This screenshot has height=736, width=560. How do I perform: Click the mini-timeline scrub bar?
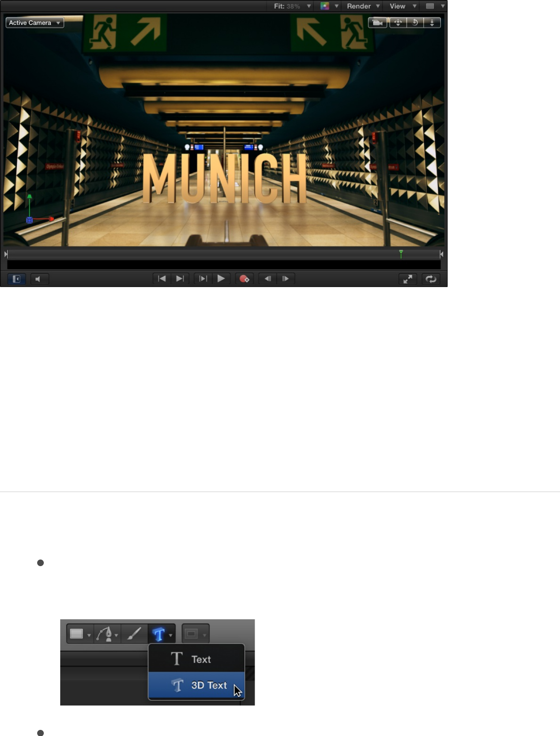(224, 255)
